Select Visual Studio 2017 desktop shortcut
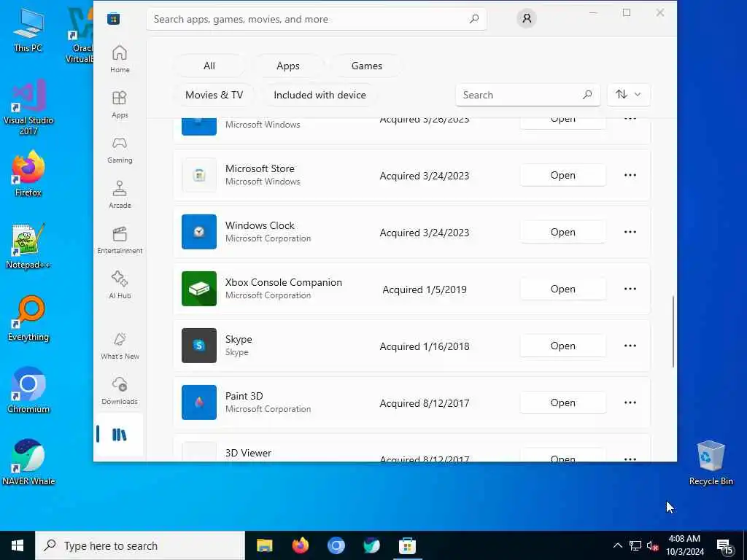Viewport: 747px width, 560px height. 28,107
